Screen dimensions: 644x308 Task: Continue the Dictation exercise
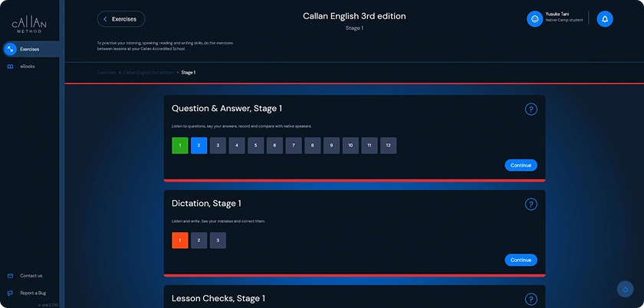coord(521,260)
